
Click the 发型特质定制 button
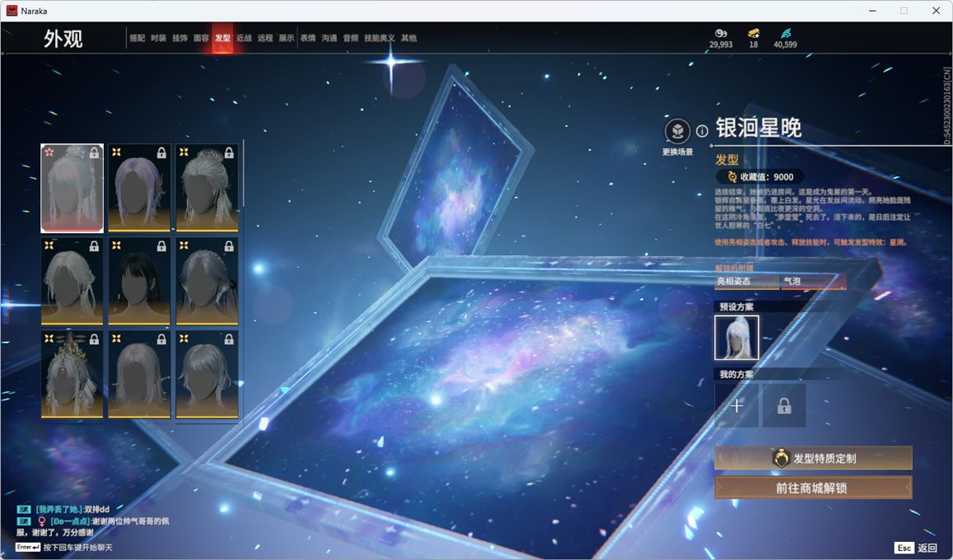tap(813, 459)
